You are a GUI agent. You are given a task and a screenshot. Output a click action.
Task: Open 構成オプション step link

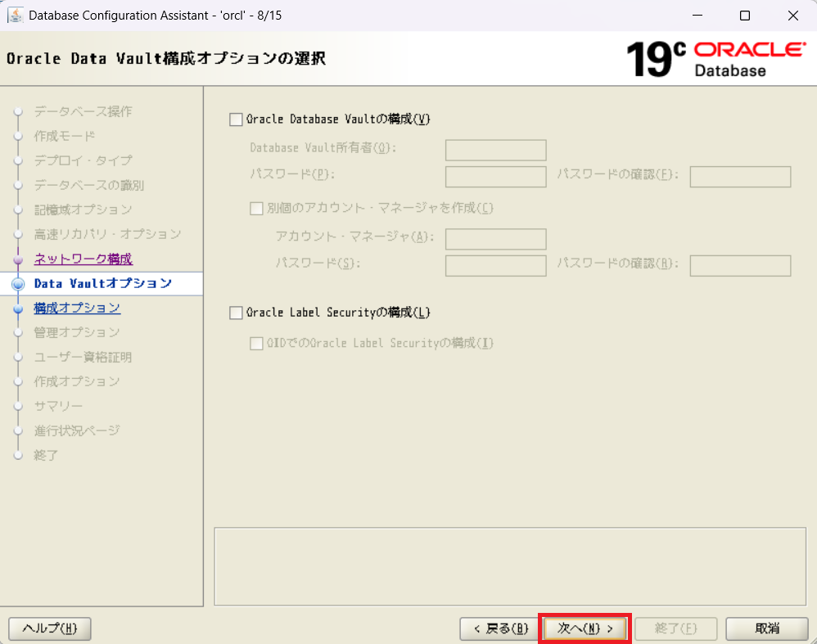pyautogui.click(x=77, y=308)
